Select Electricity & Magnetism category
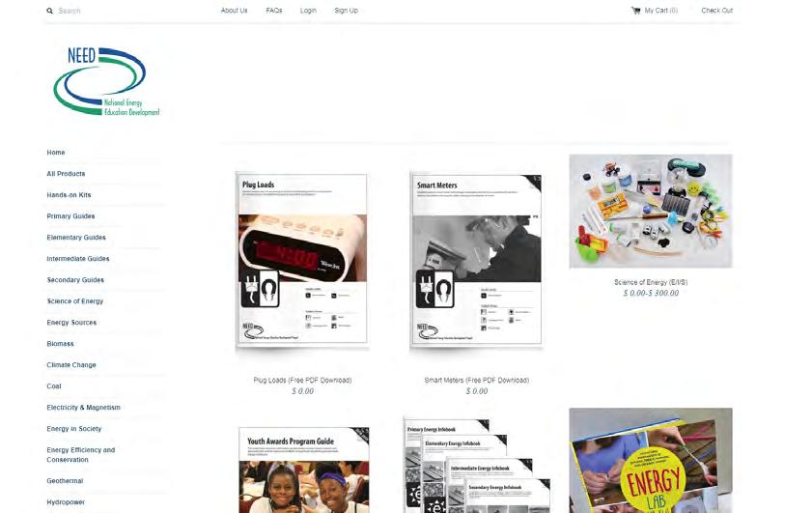 pos(83,408)
